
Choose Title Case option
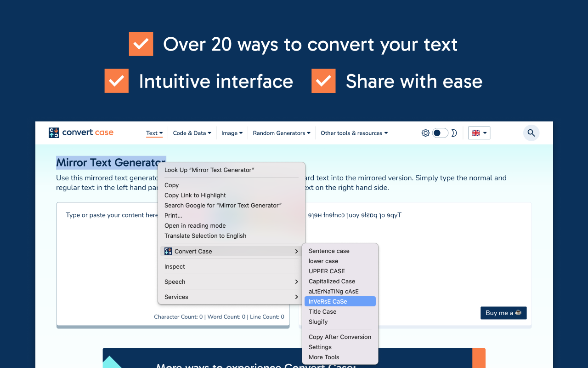pos(340,311)
